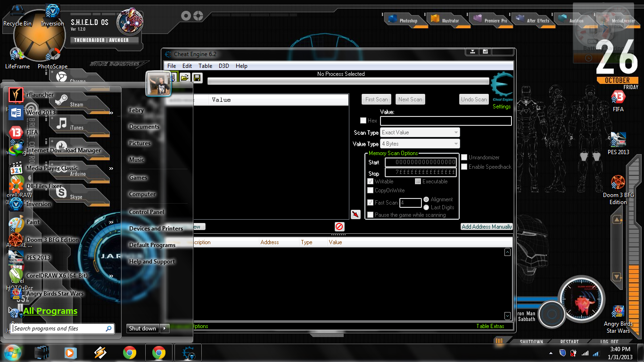Launch rflauncher from the Start menu
The height and width of the screenshot is (362, 644).
coord(40,95)
